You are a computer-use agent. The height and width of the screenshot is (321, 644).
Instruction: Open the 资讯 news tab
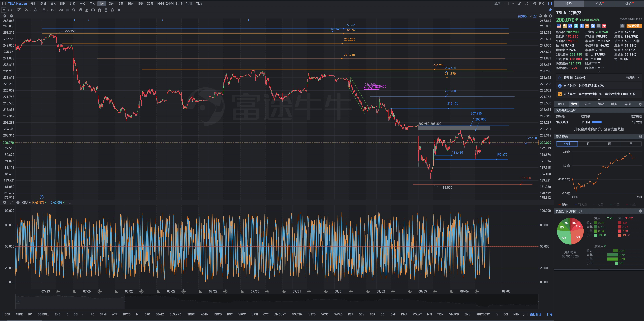pos(599,3)
